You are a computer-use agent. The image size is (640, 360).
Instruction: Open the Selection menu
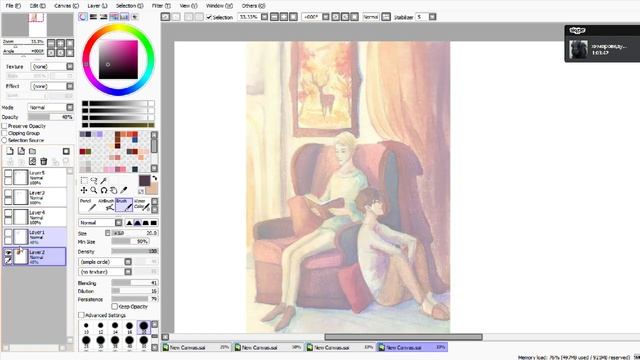[129, 6]
